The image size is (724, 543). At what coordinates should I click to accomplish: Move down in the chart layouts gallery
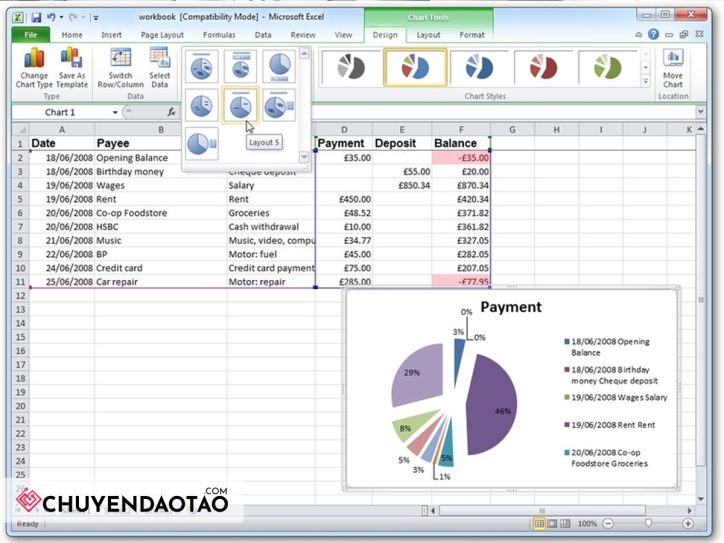tap(304, 157)
